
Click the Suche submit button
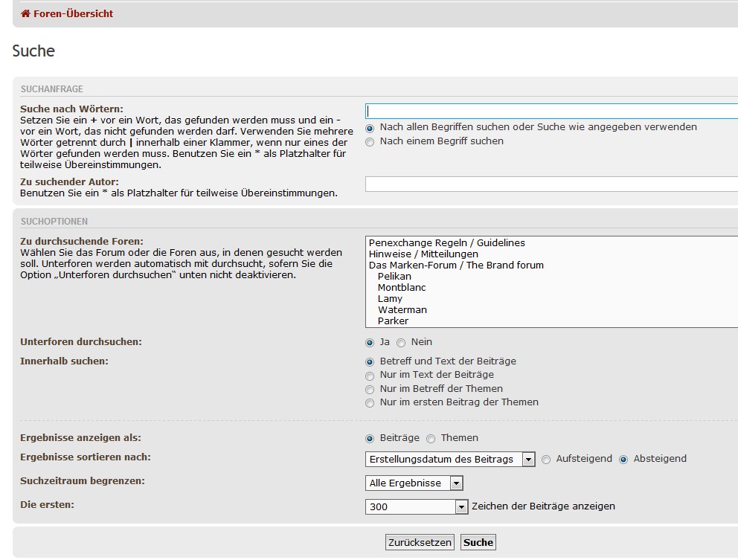[478, 542]
